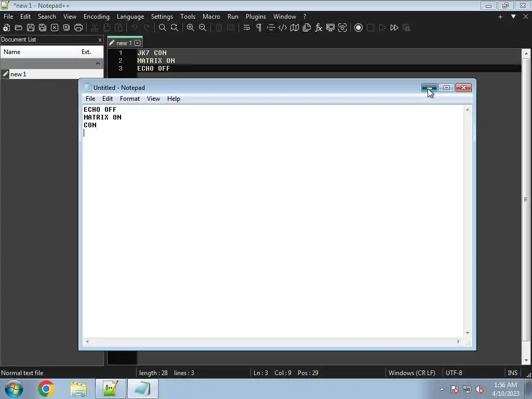
Task: Undo the last edit in Notepad++
Action: coord(135,28)
